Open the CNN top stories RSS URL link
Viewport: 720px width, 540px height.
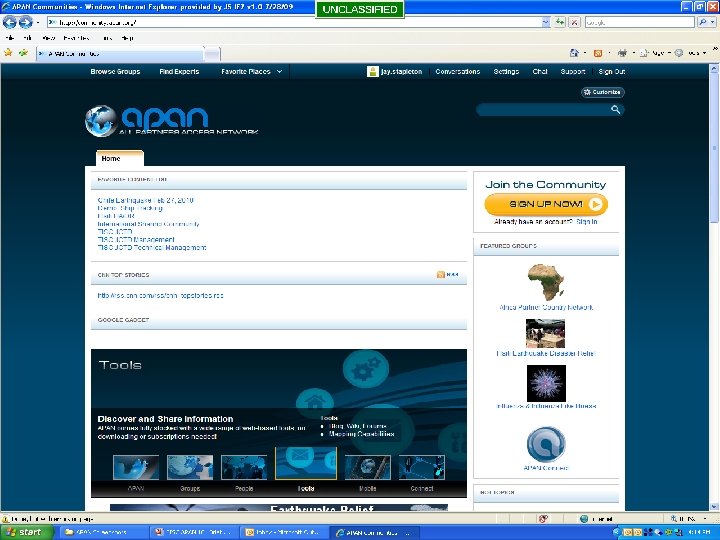pyautogui.click(x=160, y=295)
